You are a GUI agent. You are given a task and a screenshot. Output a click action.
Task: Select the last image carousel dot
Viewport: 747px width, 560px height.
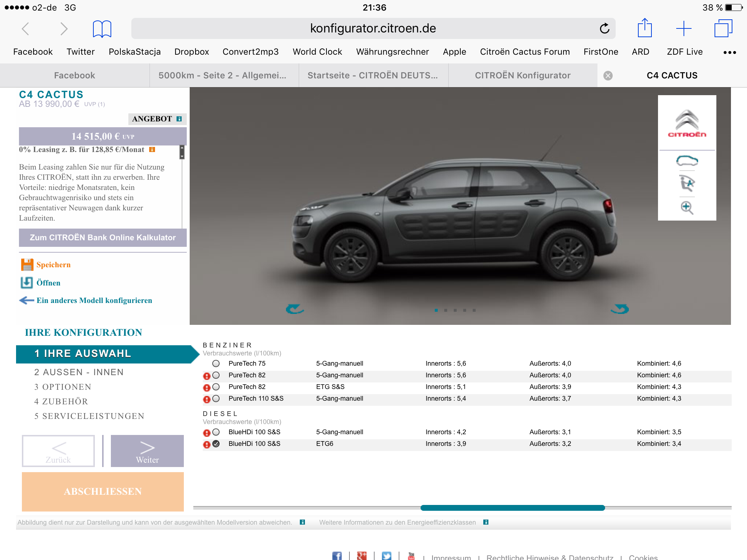[x=474, y=310]
